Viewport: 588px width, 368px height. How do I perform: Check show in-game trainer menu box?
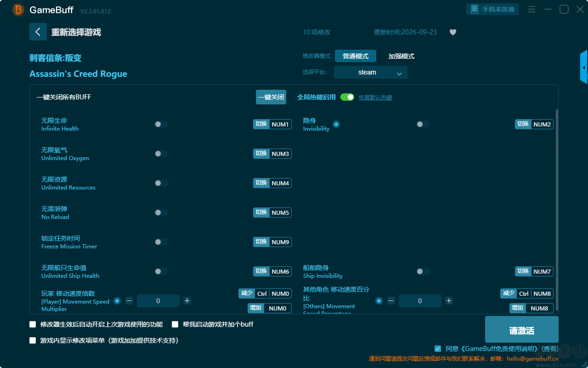coord(33,340)
